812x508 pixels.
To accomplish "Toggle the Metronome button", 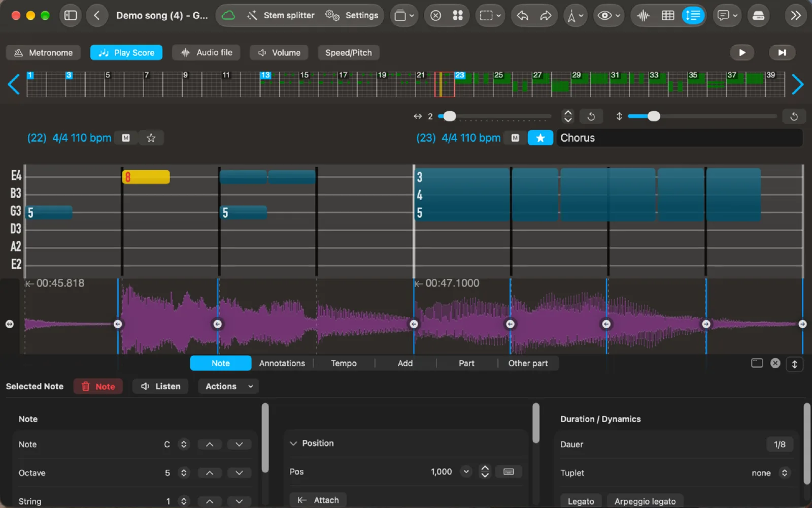I will [43, 53].
